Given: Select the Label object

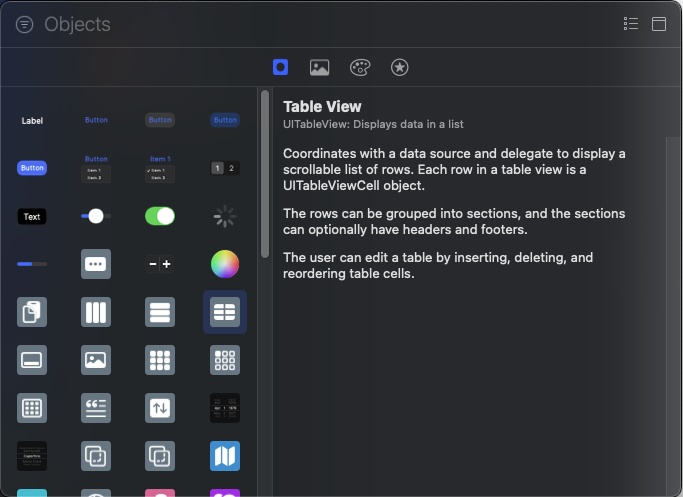Looking at the screenshot, I should pos(32,121).
